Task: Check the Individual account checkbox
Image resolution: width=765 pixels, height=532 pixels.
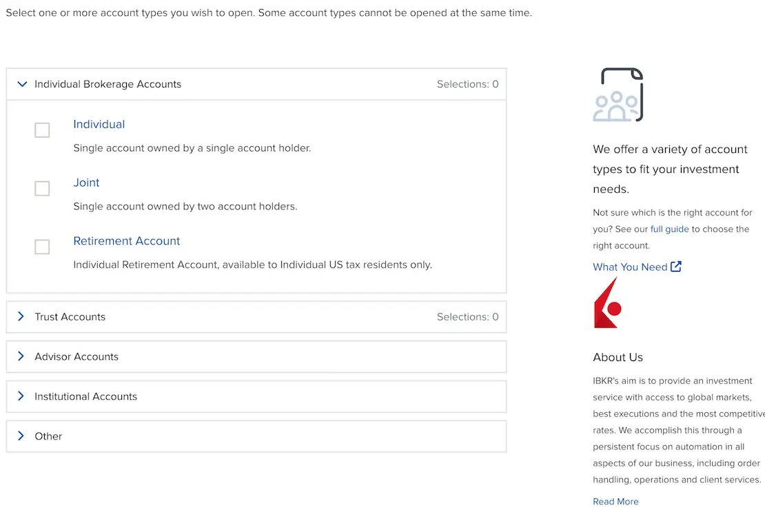Action: pyautogui.click(x=42, y=130)
